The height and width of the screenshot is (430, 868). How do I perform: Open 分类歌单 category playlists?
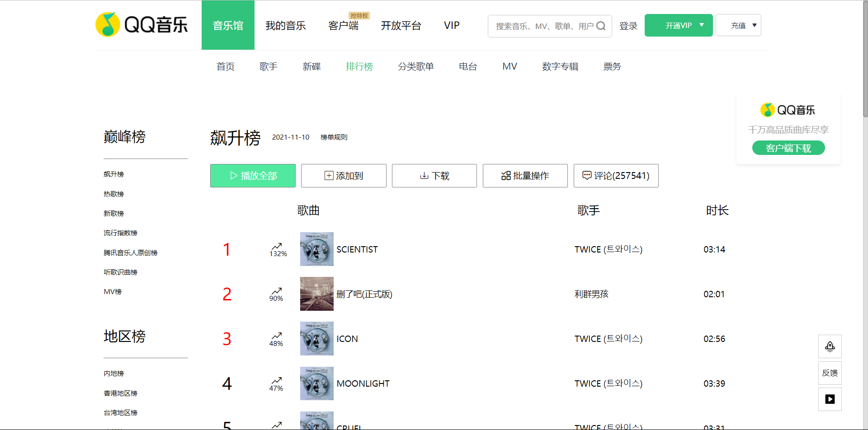point(415,66)
